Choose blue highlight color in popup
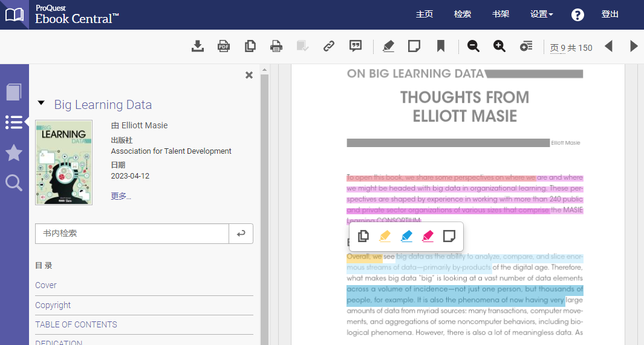 406,236
